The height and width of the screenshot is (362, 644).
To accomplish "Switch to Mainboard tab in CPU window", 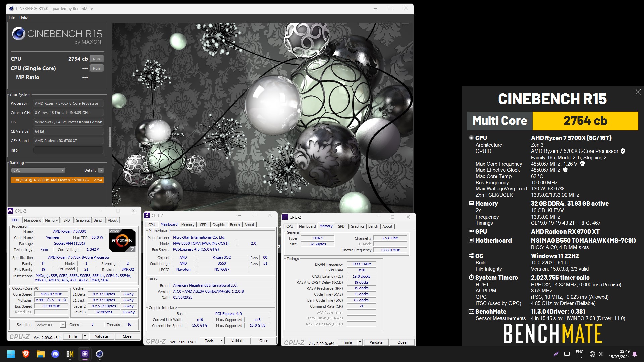I will pos(33,220).
